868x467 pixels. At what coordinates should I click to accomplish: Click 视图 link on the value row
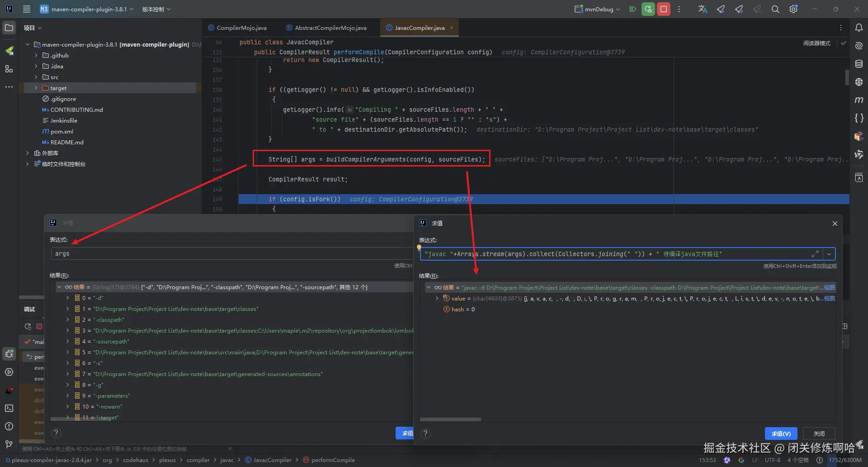[829, 298]
